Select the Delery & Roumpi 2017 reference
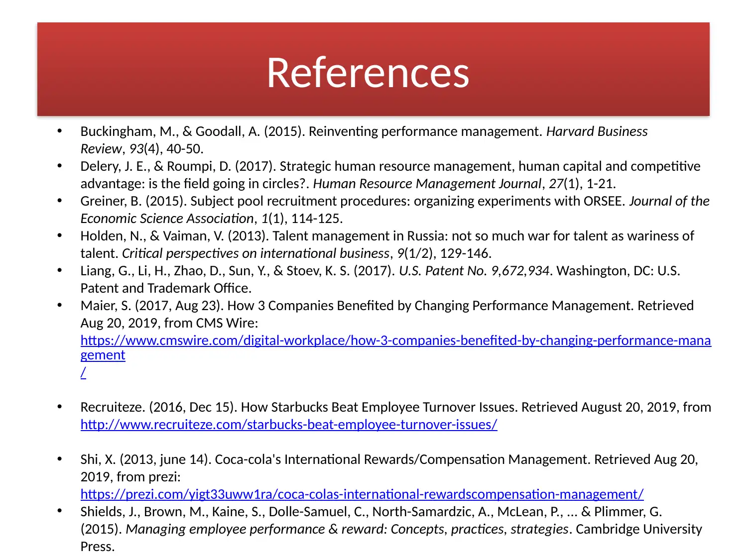The image size is (747, 560). click(390, 175)
